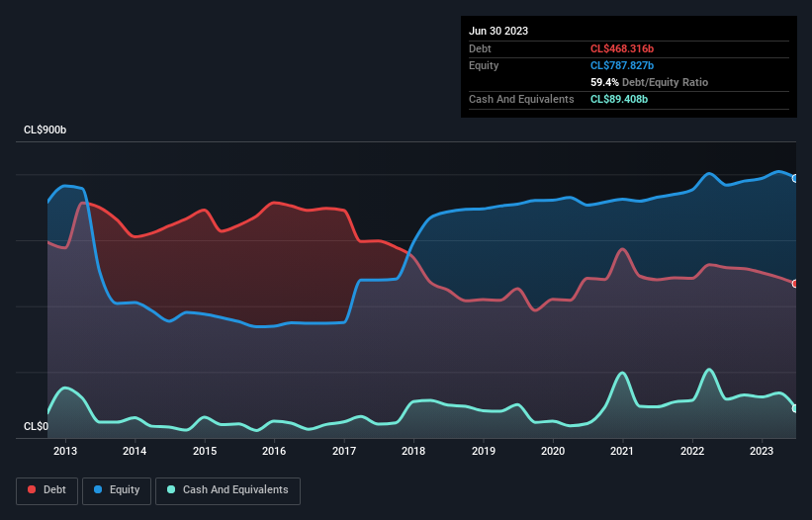Select the Cash endpoint marker on teal line
The height and width of the screenshot is (520, 812).
pyautogui.click(x=795, y=408)
